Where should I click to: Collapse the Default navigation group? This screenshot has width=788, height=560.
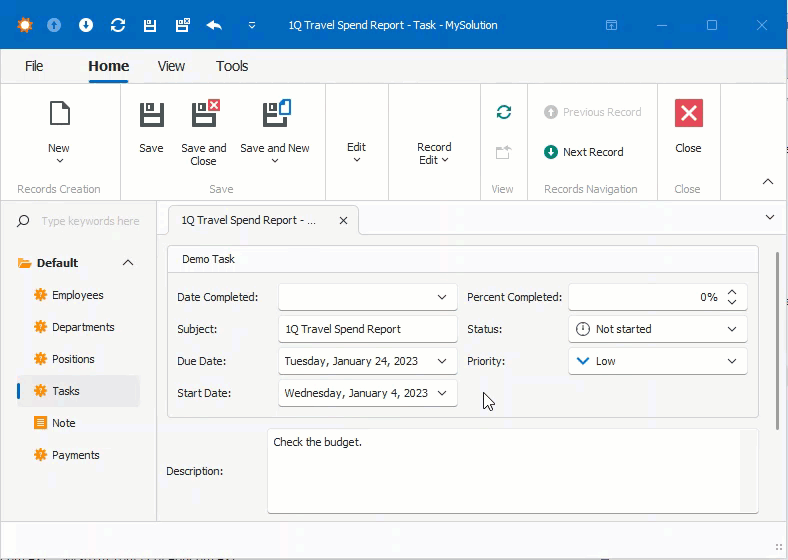pyautogui.click(x=128, y=262)
